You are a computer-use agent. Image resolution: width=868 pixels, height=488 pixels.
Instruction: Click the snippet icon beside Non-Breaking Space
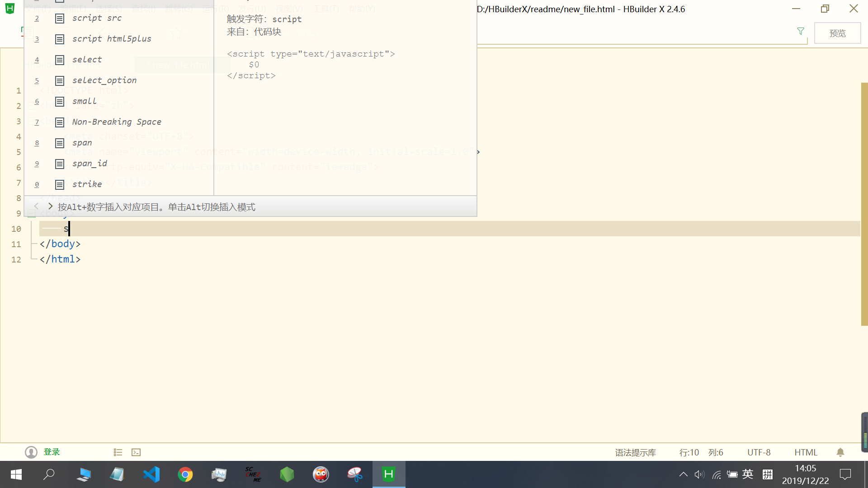click(x=60, y=122)
